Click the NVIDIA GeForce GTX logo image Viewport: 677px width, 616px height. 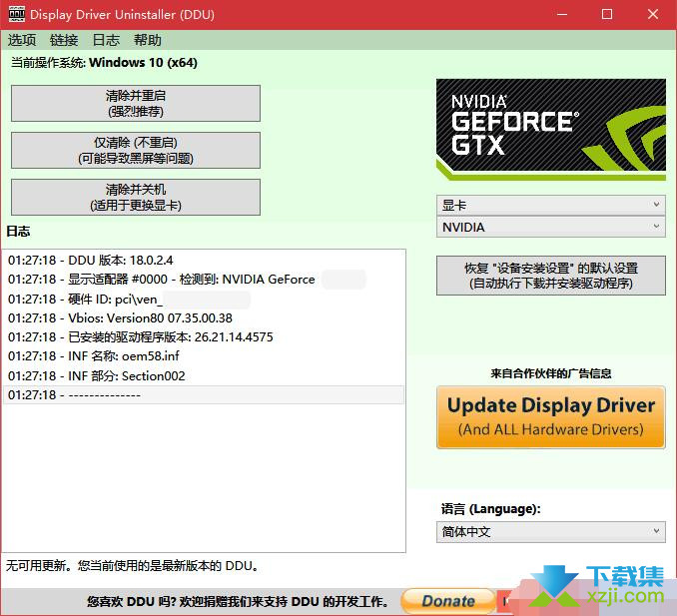pyautogui.click(x=551, y=129)
